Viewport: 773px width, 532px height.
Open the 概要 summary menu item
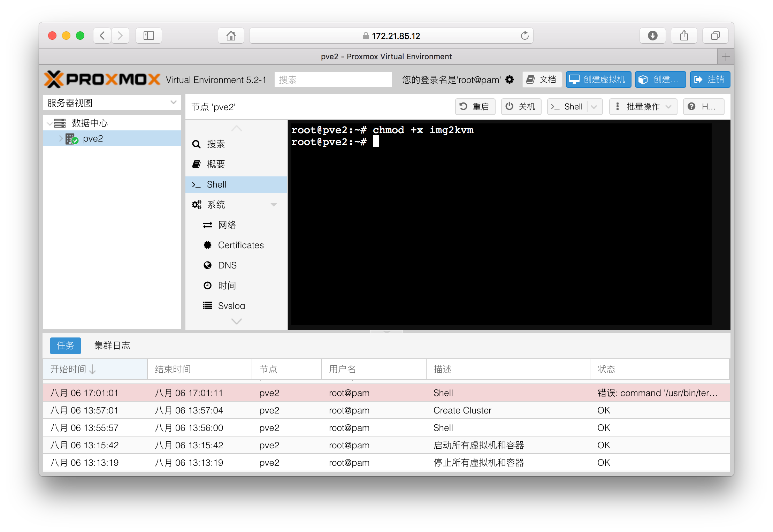(x=236, y=164)
